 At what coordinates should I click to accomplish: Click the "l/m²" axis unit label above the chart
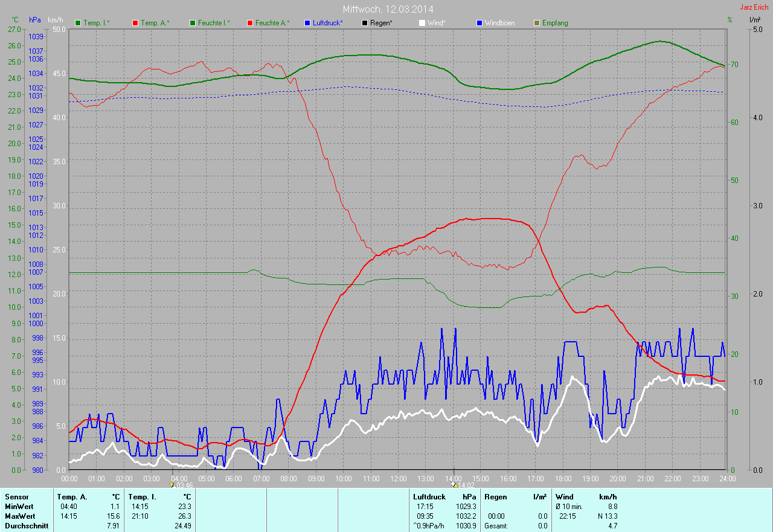(755, 19)
